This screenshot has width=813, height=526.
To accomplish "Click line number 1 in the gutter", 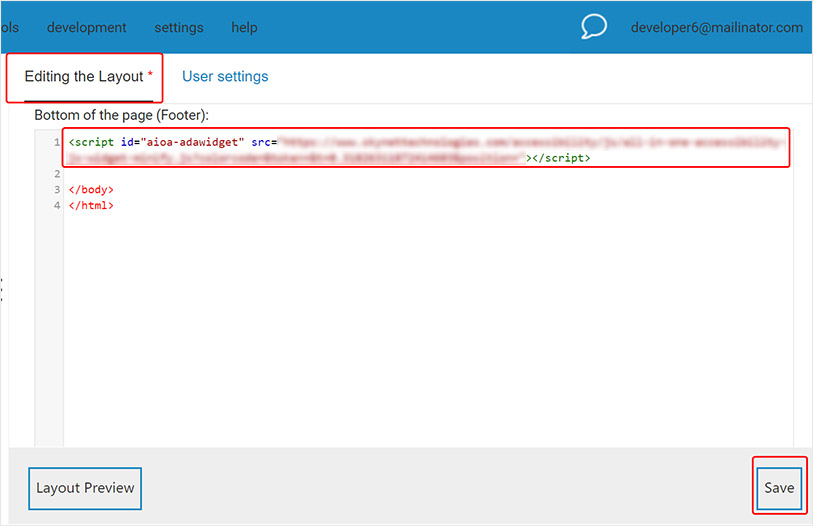I will [x=57, y=142].
